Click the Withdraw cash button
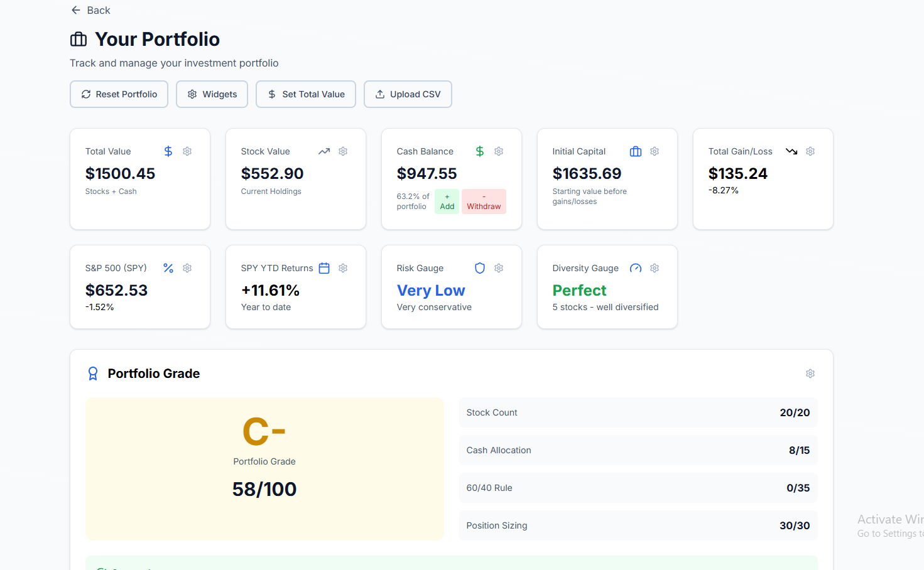Image resolution: width=924 pixels, height=570 pixels. tap(484, 202)
